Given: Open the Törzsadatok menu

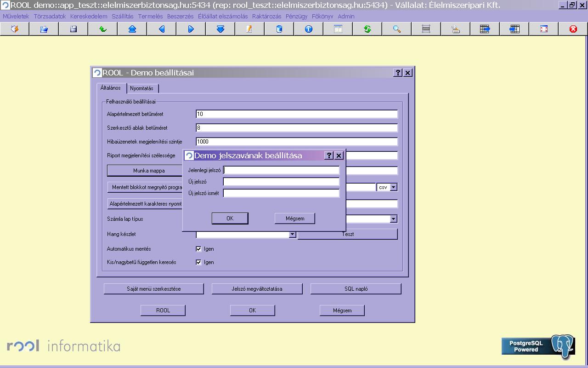Looking at the screenshot, I should tap(50, 16).
